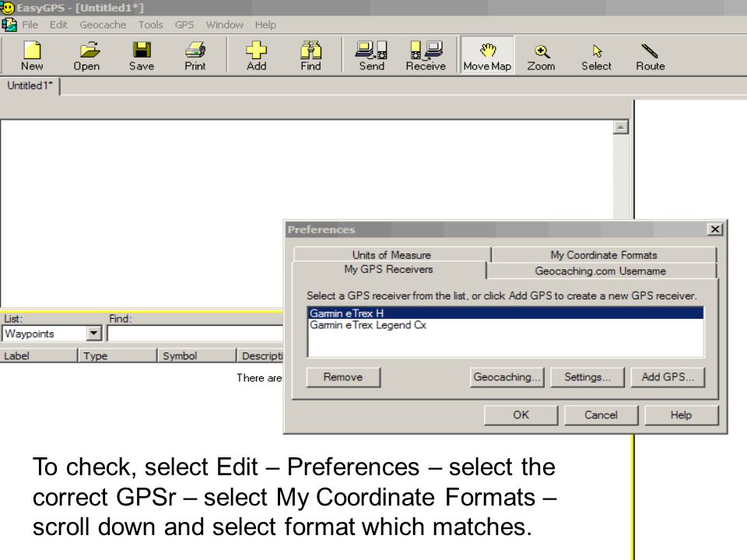The height and width of the screenshot is (560, 747).
Task: Choose the Select arrow tool
Action: click(596, 56)
